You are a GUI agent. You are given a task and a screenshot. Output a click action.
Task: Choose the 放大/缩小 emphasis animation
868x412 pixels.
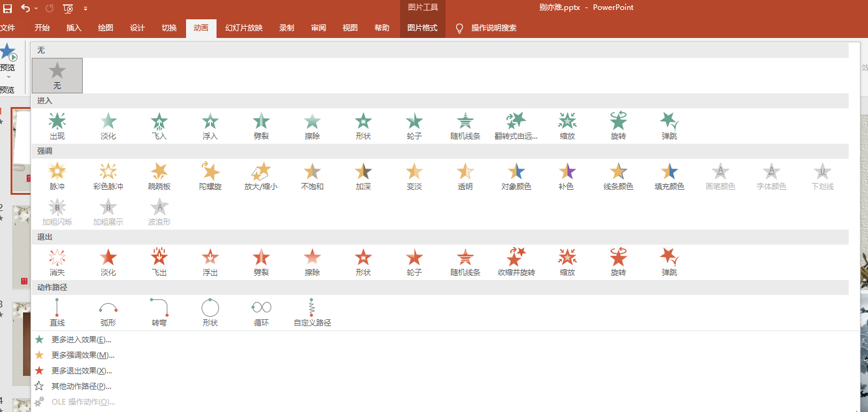click(x=261, y=176)
